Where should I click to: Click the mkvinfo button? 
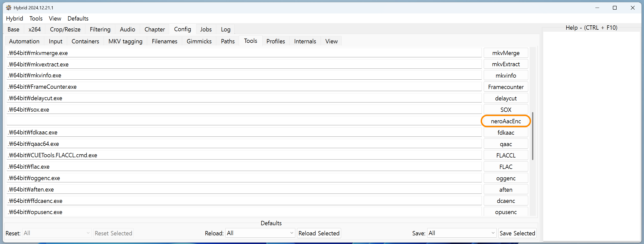506,76
